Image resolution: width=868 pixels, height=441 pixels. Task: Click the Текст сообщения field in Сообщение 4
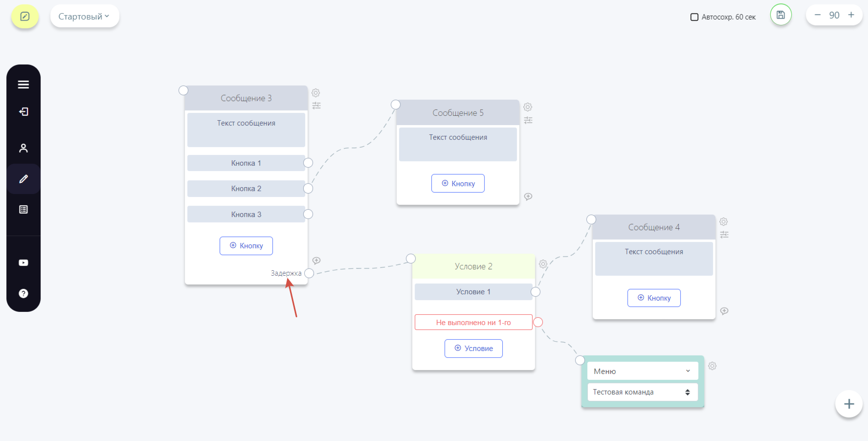pyautogui.click(x=654, y=259)
